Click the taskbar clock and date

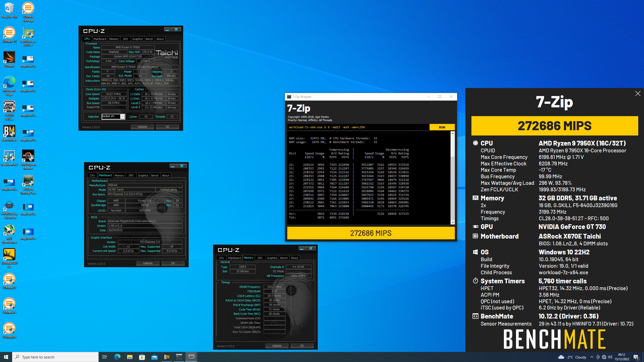tap(622, 357)
